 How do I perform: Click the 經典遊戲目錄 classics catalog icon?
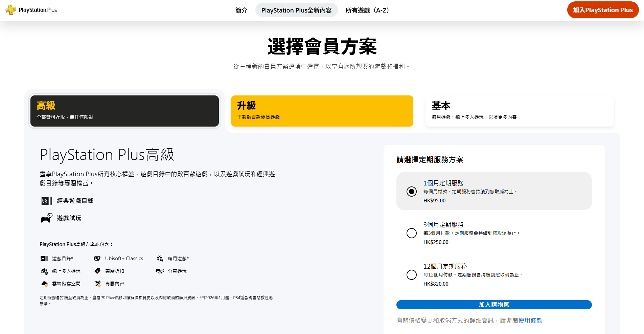coord(46,201)
